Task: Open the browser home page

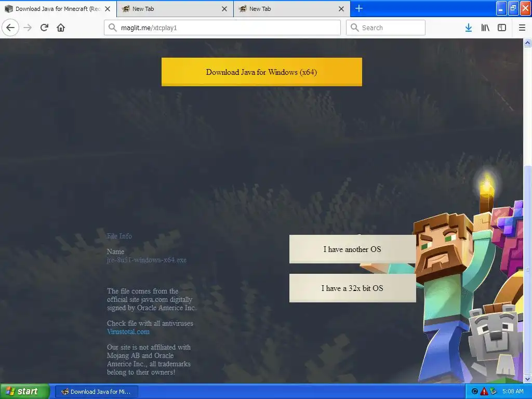Action: pyautogui.click(x=61, y=28)
